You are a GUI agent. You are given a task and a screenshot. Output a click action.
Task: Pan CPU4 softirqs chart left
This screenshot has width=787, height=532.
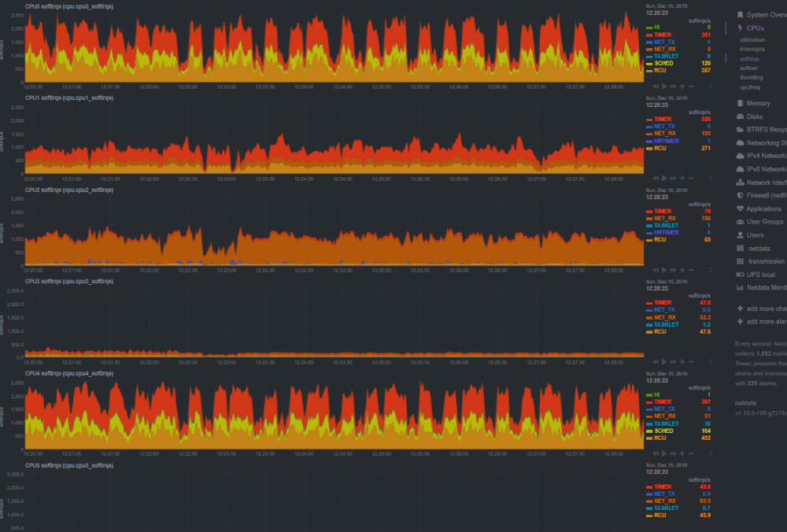[x=656, y=453]
